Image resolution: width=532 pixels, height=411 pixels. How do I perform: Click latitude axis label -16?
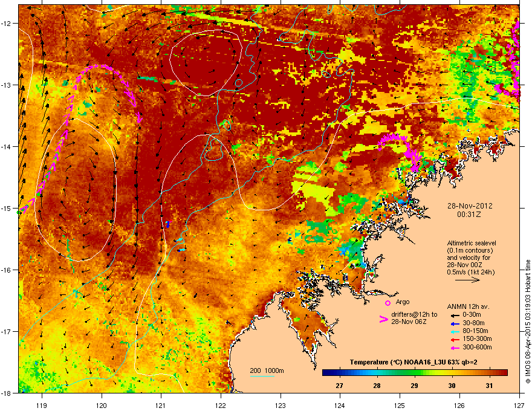[7, 270]
